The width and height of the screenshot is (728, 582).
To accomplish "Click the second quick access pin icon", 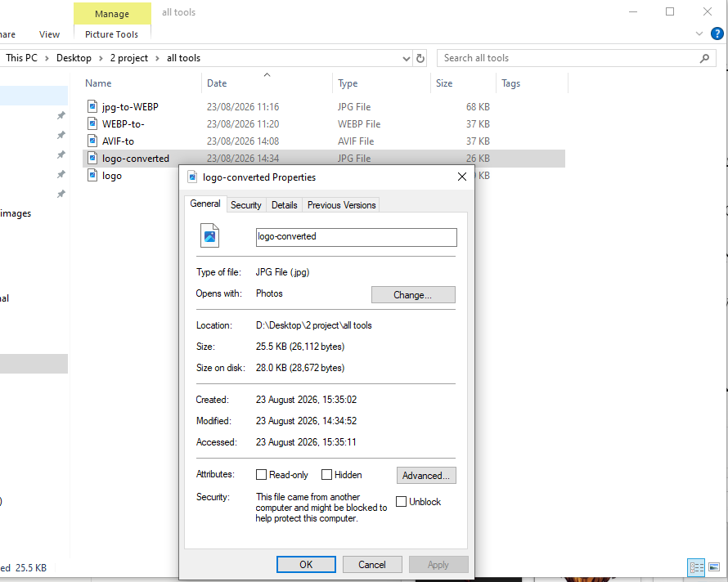I will pyautogui.click(x=61, y=135).
